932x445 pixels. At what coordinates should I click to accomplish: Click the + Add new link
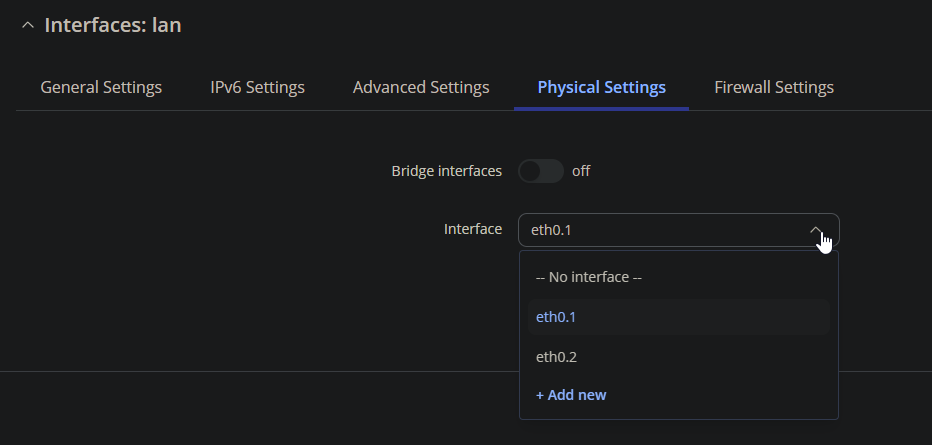571,395
